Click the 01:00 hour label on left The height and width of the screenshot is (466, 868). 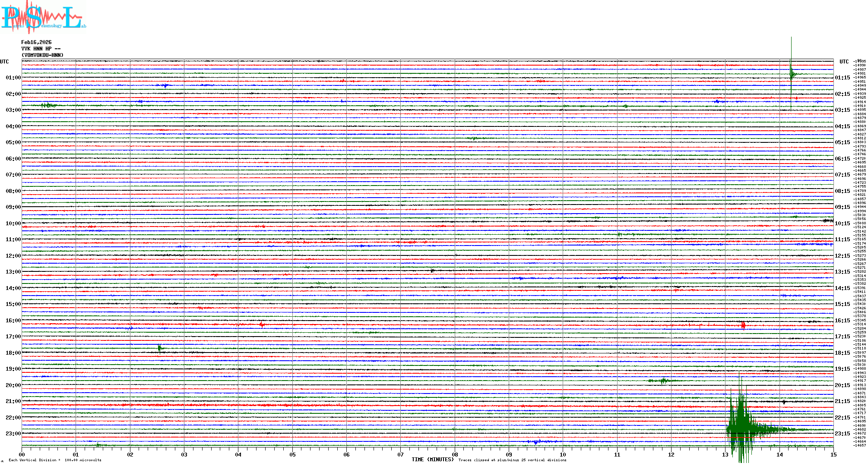tap(13, 78)
